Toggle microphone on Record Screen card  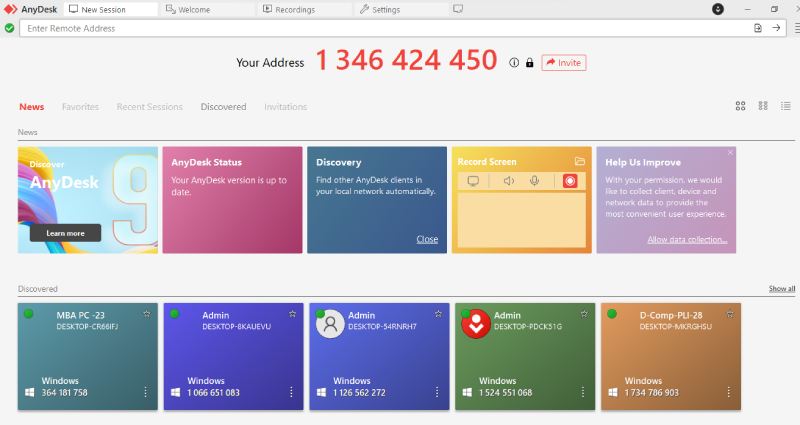(x=534, y=181)
